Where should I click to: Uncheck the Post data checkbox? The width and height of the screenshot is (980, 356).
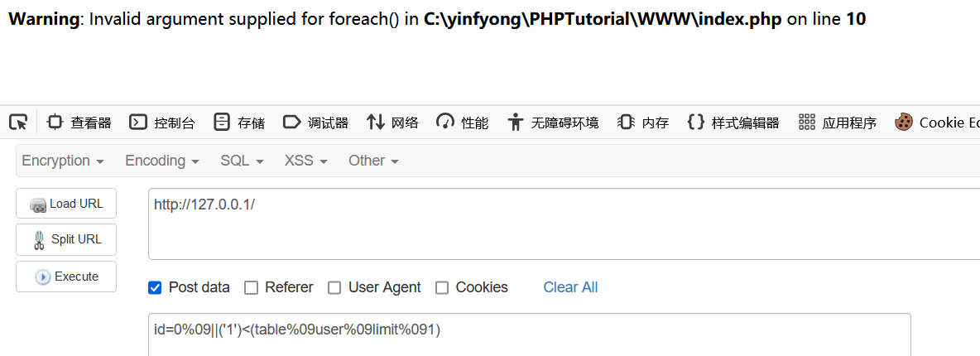[x=155, y=288]
